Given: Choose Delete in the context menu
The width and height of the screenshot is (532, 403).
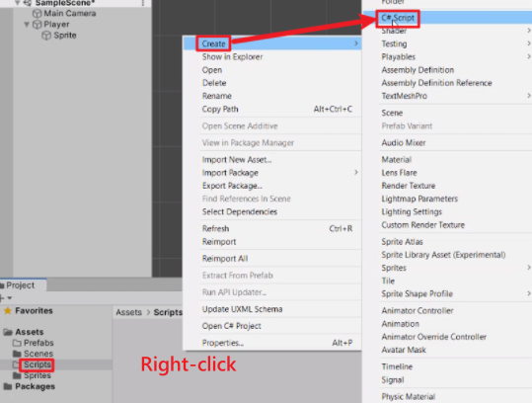Looking at the screenshot, I should [214, 83].
